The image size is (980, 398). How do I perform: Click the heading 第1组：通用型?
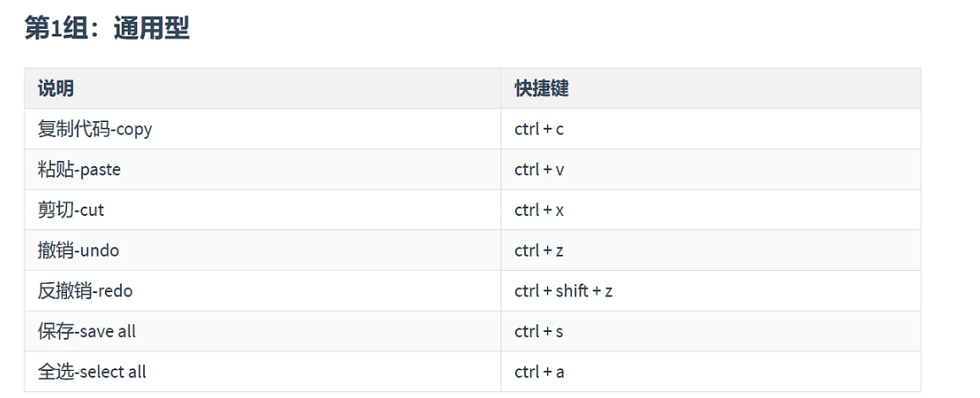(x=107, y=30)
